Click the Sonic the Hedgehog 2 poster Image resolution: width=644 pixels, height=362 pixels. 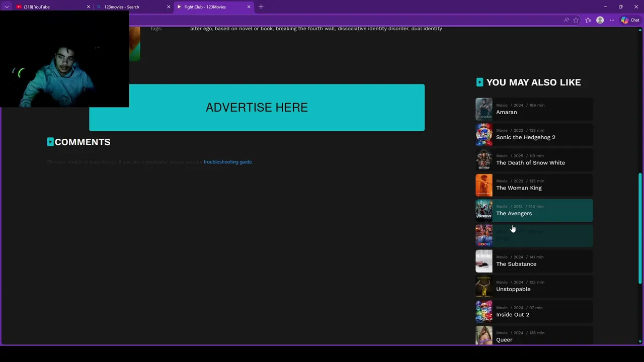click(484, 134)
